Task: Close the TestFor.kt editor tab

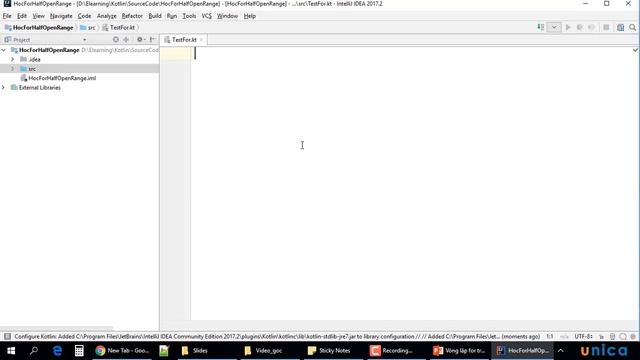Action: point(201,40)
